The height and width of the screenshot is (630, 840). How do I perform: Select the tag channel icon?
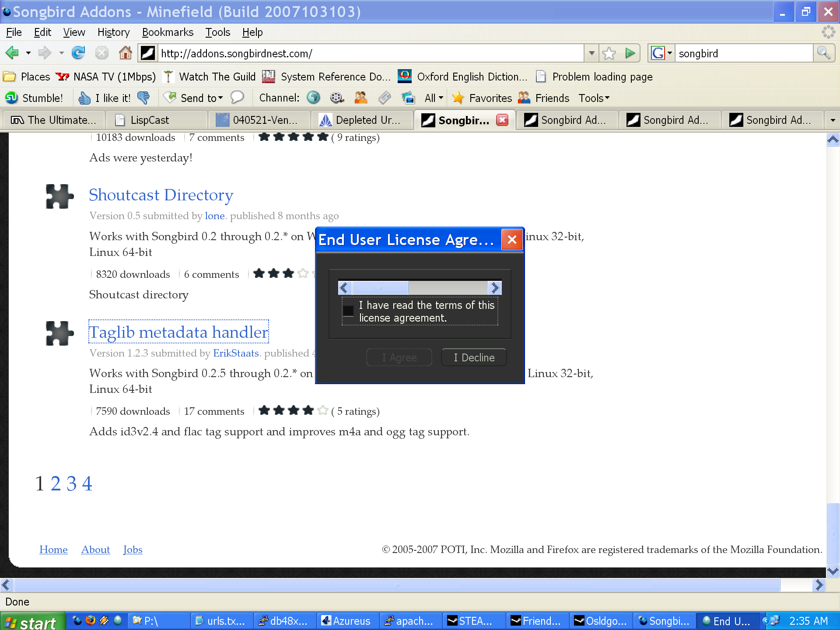point(385,98)
